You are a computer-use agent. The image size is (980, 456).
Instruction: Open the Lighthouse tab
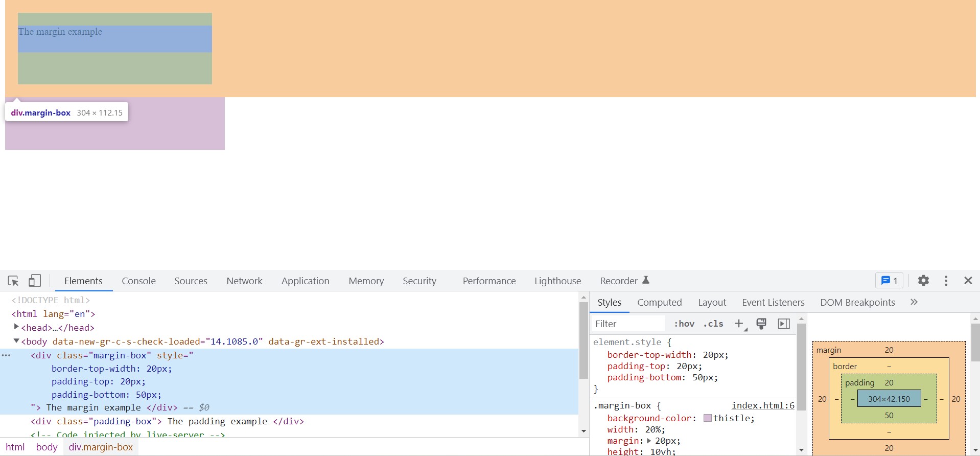coord(557,281)
